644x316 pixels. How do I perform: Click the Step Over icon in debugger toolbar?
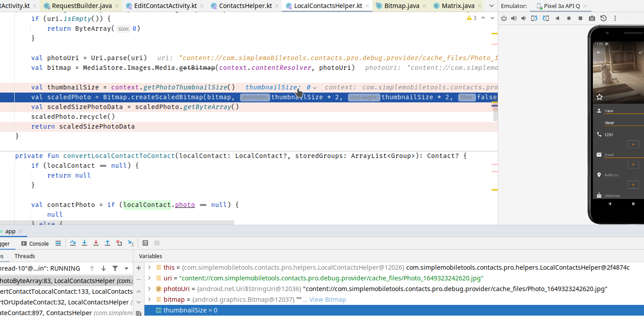tap(73, 243)
